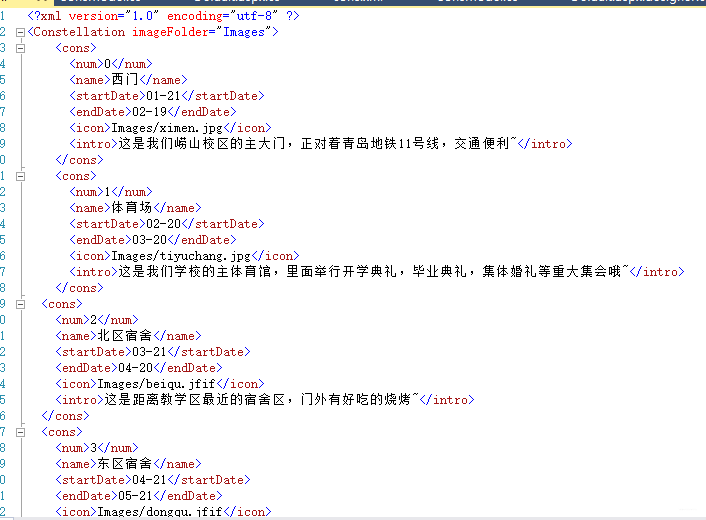706x520 pixels.
Task: Click the </cons> tag after the 体育馆 intro
Action: pyautogui.click(x=79, y=288)
